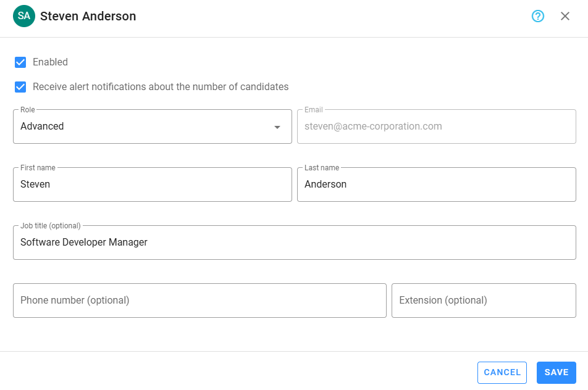Toggle the alert notifications checkbox
Screen dimensions: 588x390
pos(20,87)
